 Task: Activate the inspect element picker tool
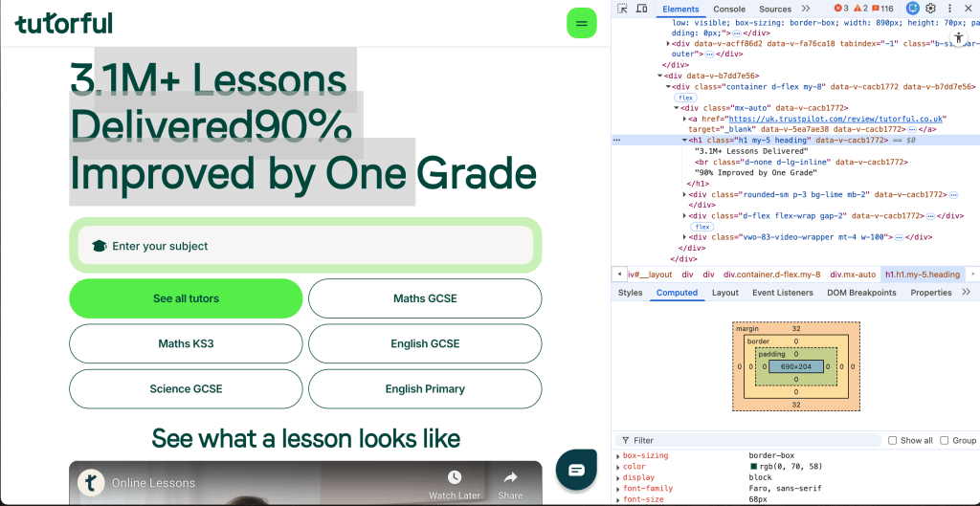[623, 9]
